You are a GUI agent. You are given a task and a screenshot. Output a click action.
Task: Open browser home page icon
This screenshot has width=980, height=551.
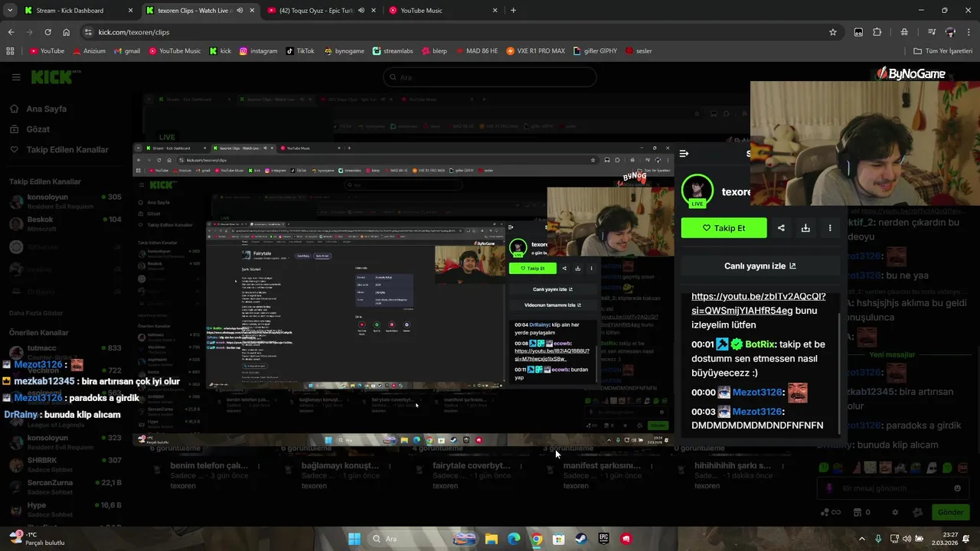pyautogui.click(x=67, y=32)
